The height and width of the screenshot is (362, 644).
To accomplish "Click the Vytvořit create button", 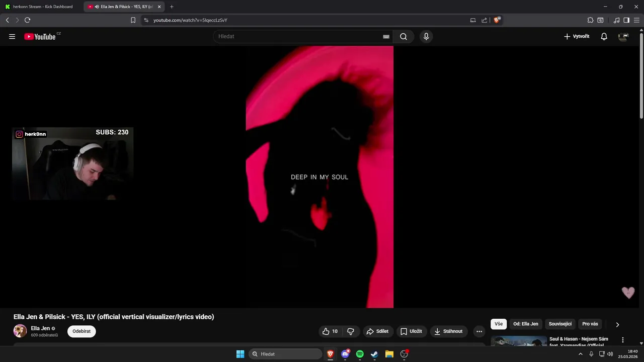I will point(577,37).
